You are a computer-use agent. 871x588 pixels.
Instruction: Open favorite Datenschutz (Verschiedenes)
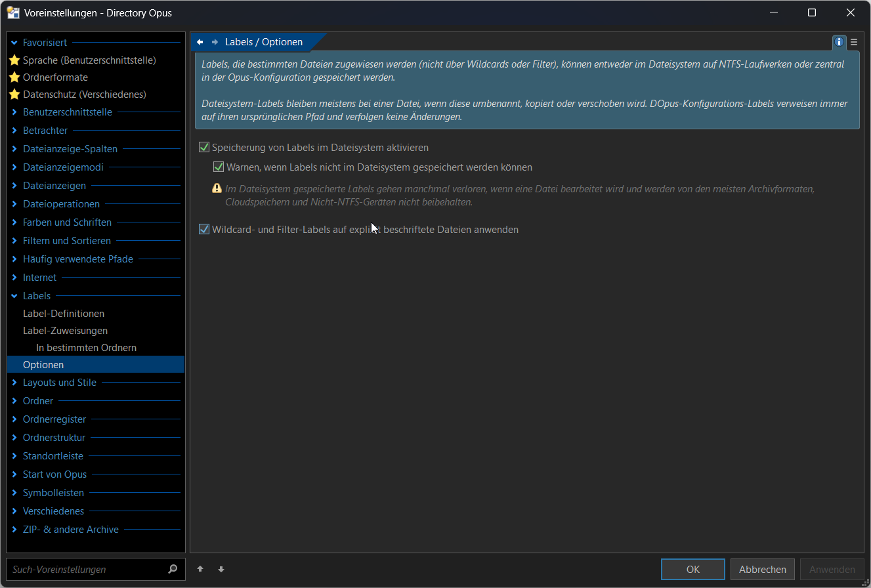[x=85, y=94]
